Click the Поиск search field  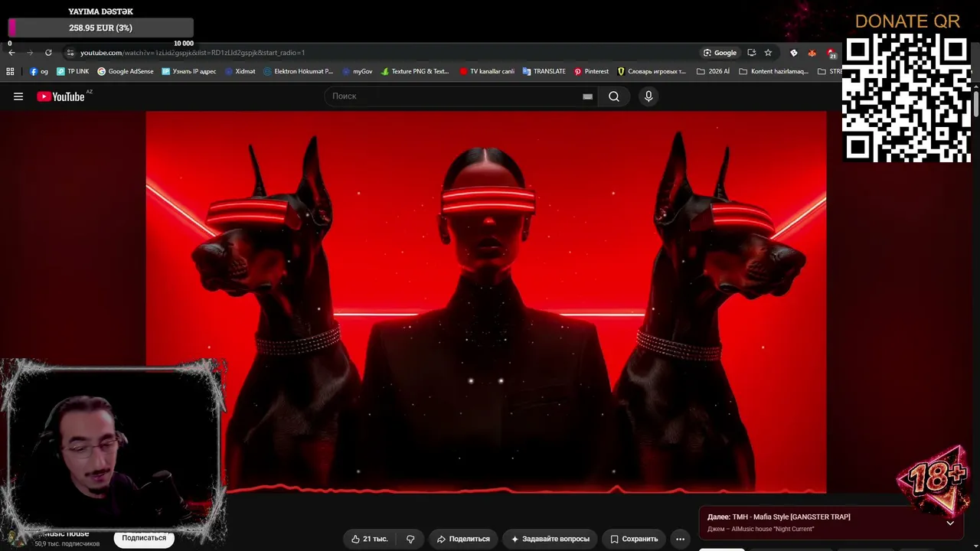[x=456, y=96]
